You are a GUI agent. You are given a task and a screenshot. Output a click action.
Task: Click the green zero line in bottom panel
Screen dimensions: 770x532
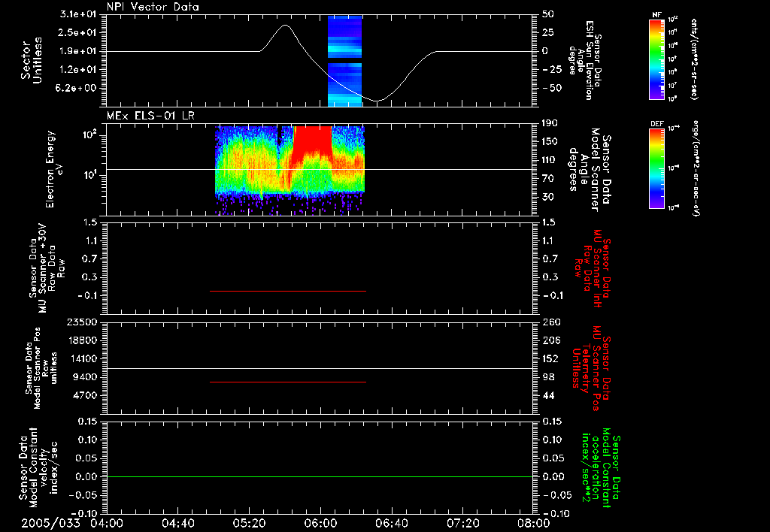pos(320,476)
